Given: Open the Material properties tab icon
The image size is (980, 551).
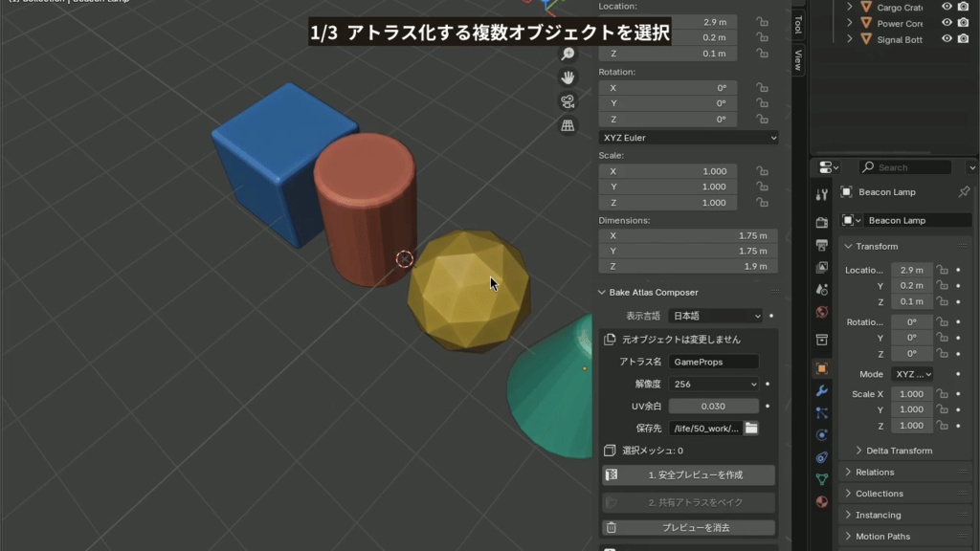Looking at the screenshot, I should (x=822, y=501).
